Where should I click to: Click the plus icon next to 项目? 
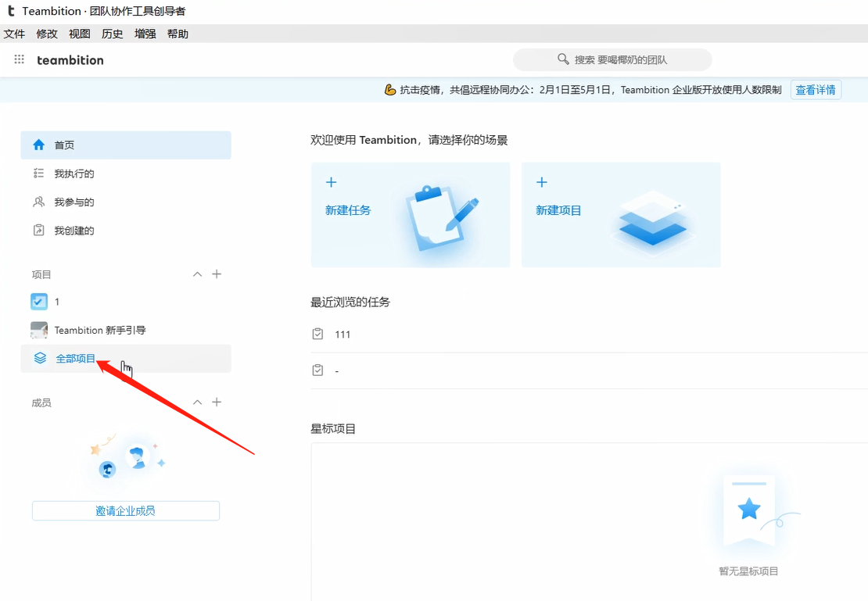tap(217, 274)
